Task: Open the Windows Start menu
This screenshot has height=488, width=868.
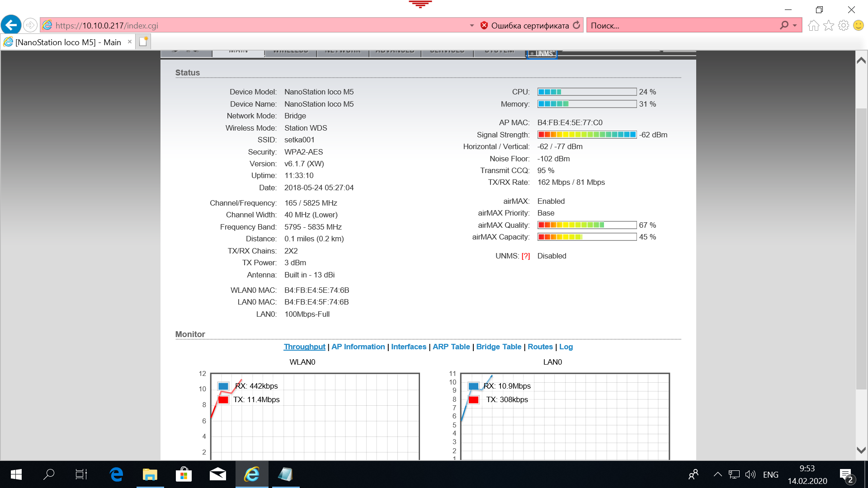Action: pyautogui.click(x=16, y=474)
